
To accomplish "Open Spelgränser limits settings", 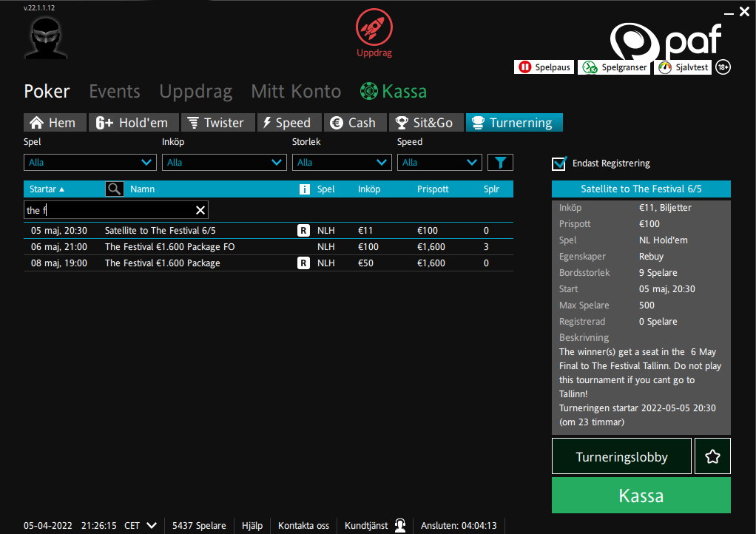I will (x=615, y=67).
